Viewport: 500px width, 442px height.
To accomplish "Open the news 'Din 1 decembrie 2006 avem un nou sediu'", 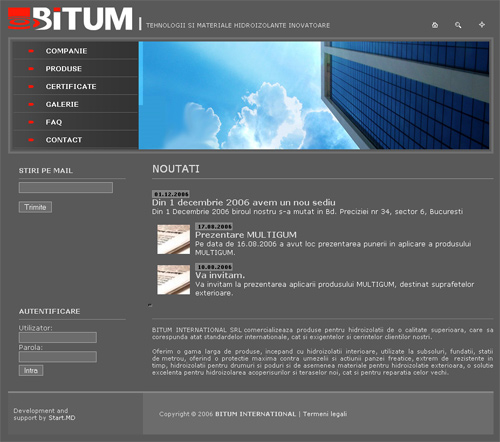I will coord(244,202).
